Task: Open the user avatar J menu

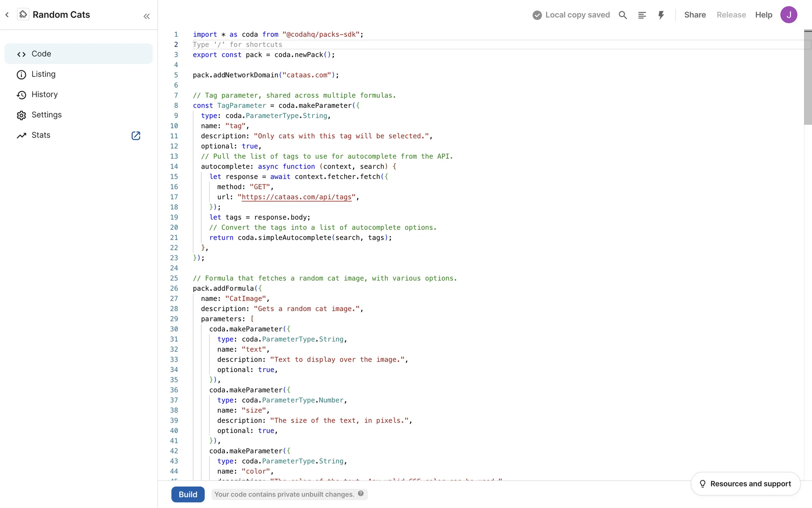Action: [x=788, y=15]
